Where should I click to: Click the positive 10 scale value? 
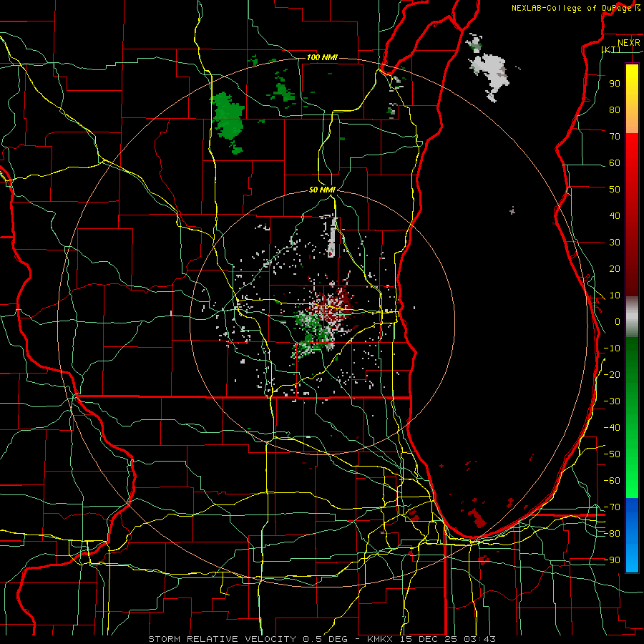point(615,296)
